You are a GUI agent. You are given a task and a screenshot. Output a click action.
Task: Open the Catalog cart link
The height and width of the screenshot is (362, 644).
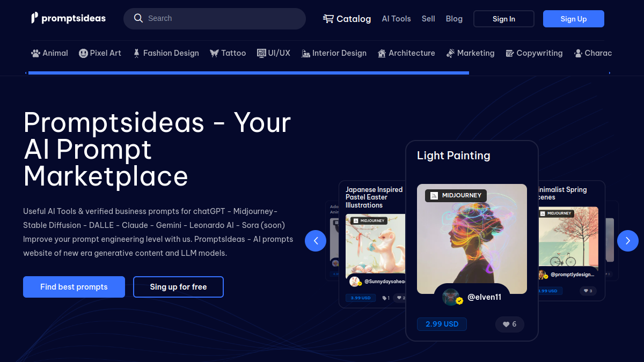tap(347, 19)
